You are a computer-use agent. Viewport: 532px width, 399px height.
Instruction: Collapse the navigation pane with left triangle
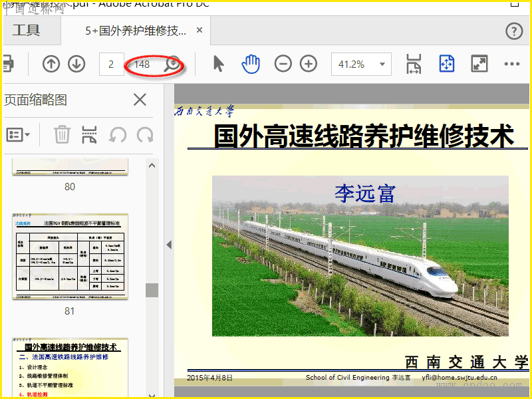pyautogui.click(x=169, y=245)
